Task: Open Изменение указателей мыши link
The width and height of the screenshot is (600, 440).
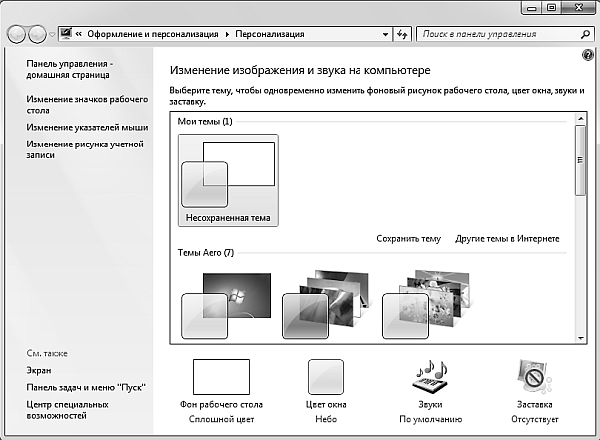Action: pyautogui.click(x=87, y=127)
